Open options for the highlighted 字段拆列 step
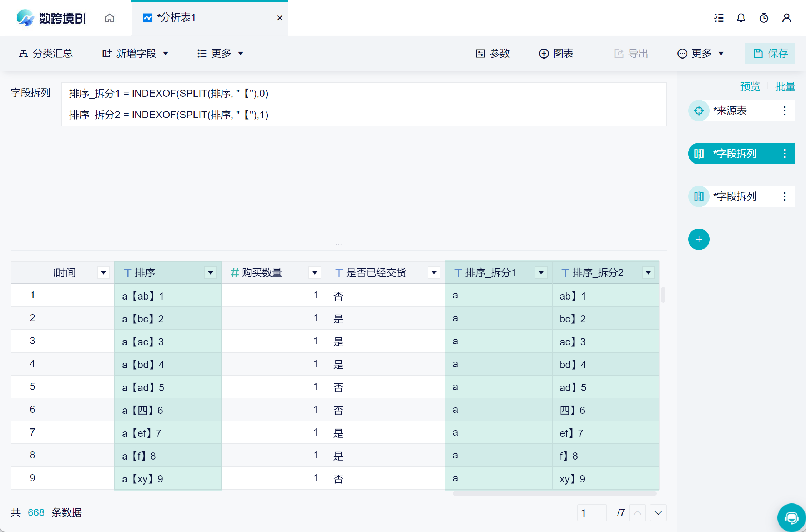Screen dimensions: 806x532 (785, 154)
